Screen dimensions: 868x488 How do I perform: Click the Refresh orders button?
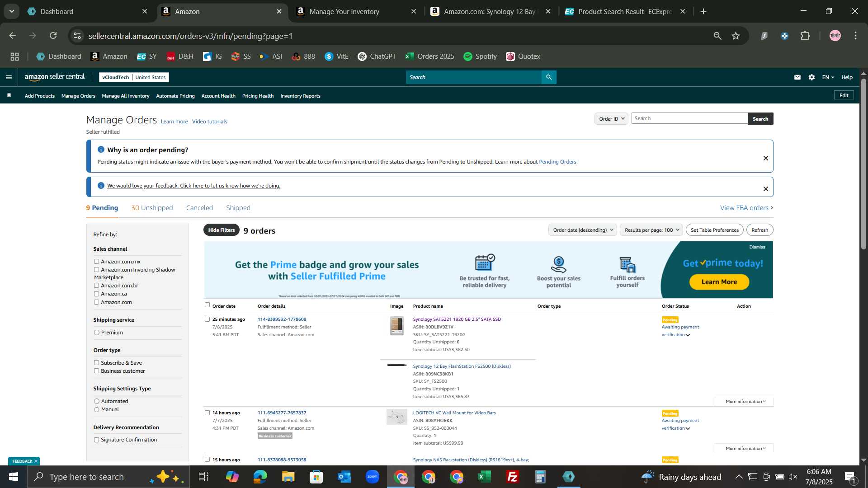pos(759,230)
